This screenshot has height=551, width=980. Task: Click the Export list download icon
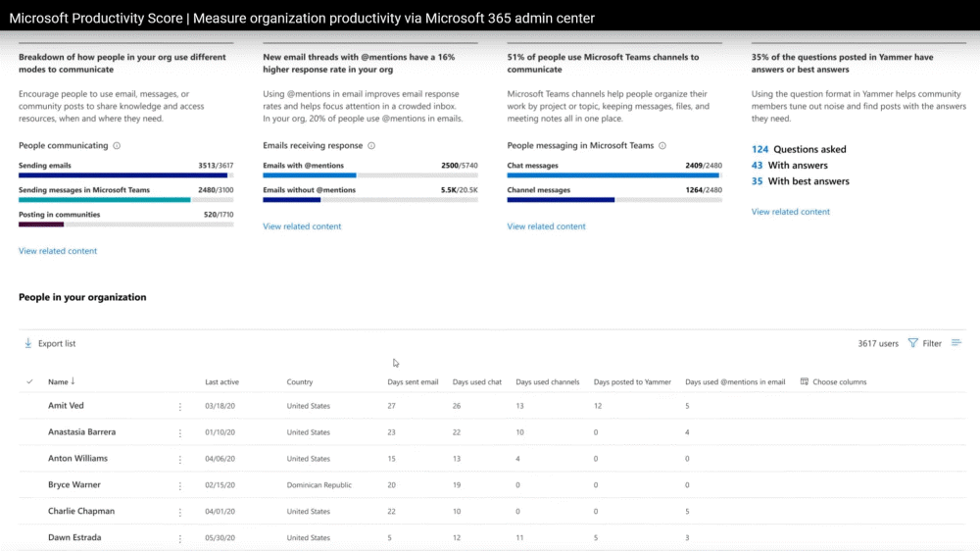tap(28, 343)
